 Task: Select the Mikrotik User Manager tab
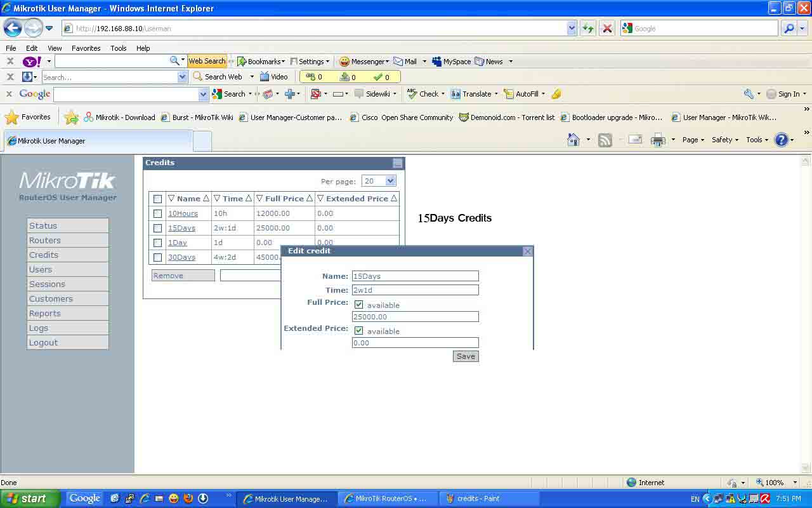[98, 141]
